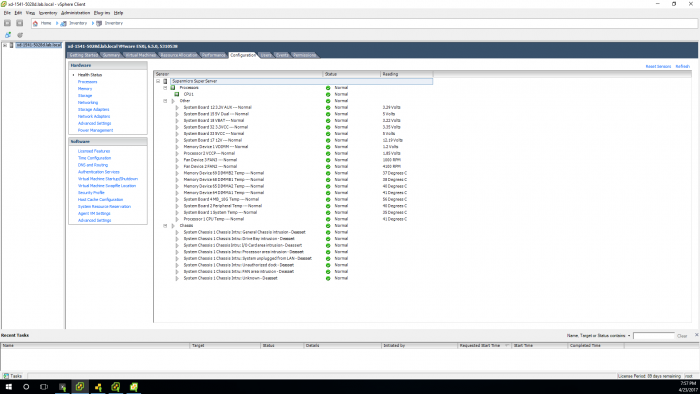Expand Memory Device 1 VDIMM row
The width and height of the screenshot is (700, 394).
pos(177,147)
